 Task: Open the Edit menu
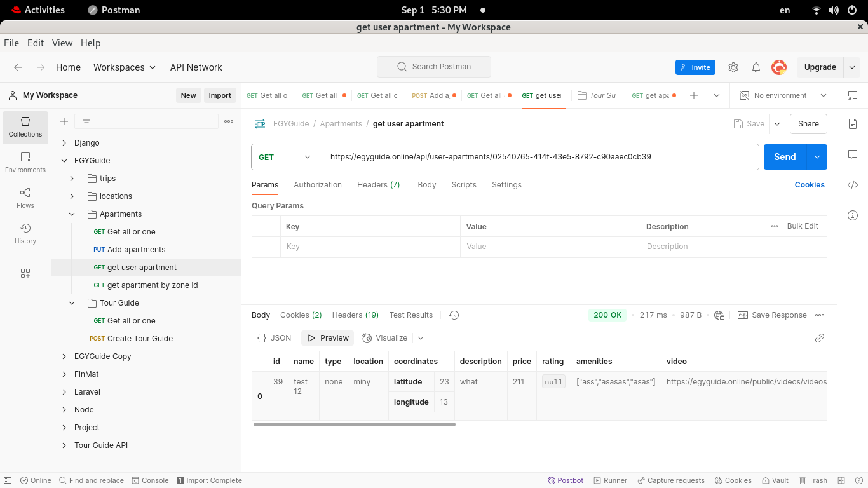coord(36,43)
